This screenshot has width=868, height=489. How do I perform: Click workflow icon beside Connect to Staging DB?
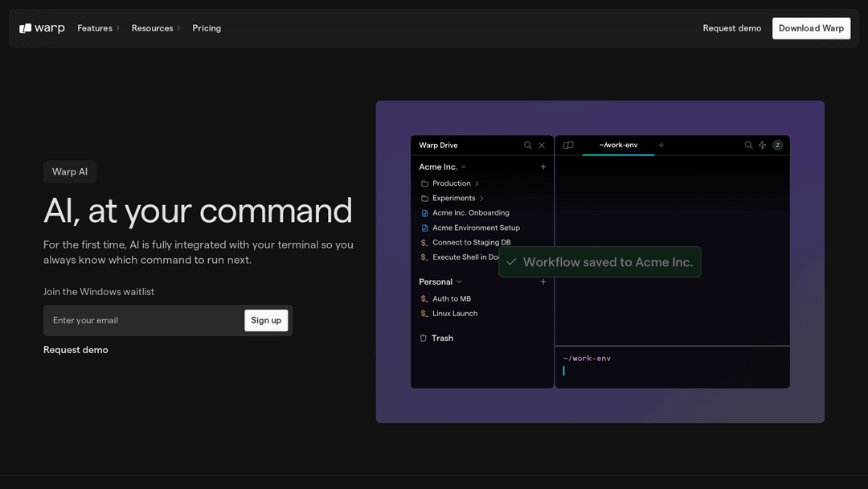[x=424, y=243]
